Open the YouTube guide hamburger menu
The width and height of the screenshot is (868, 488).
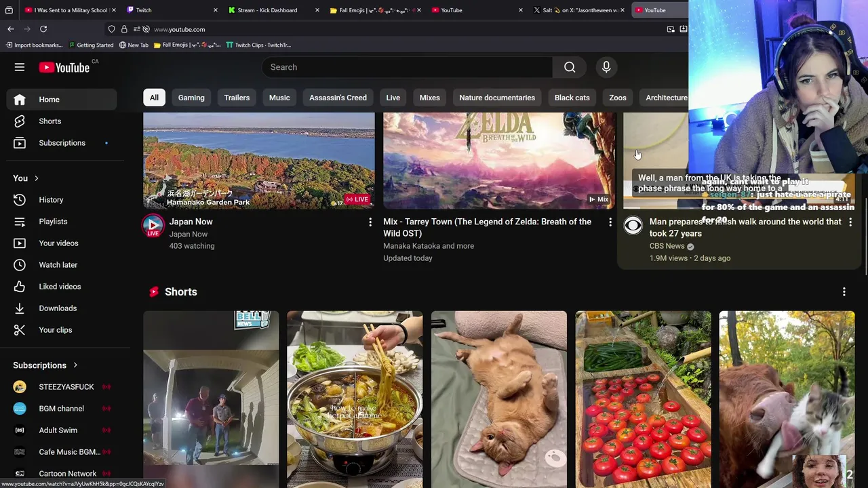point(19,67)
